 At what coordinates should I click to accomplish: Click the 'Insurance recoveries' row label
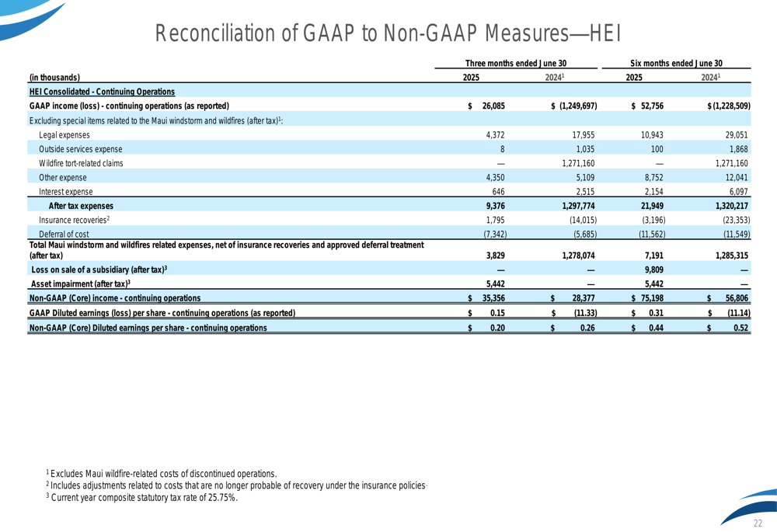[74, 220]
